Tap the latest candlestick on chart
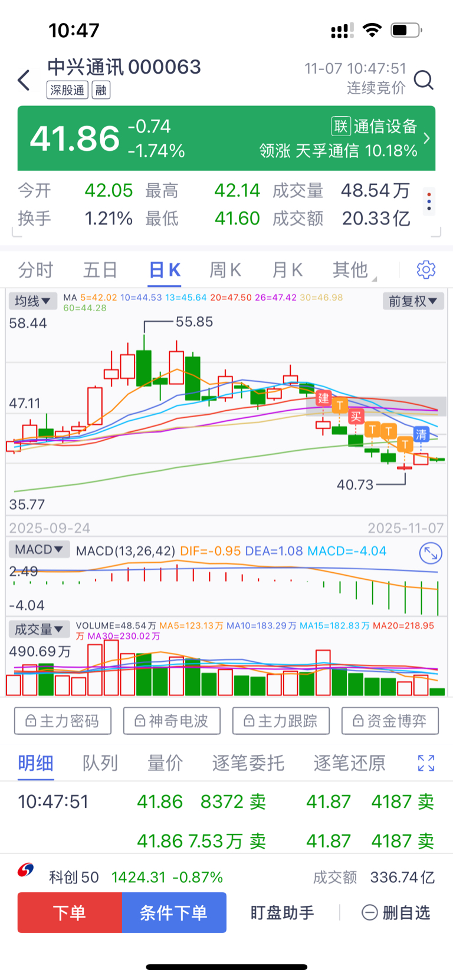Screen dimensions: 453x980 [x=437, y=459]
